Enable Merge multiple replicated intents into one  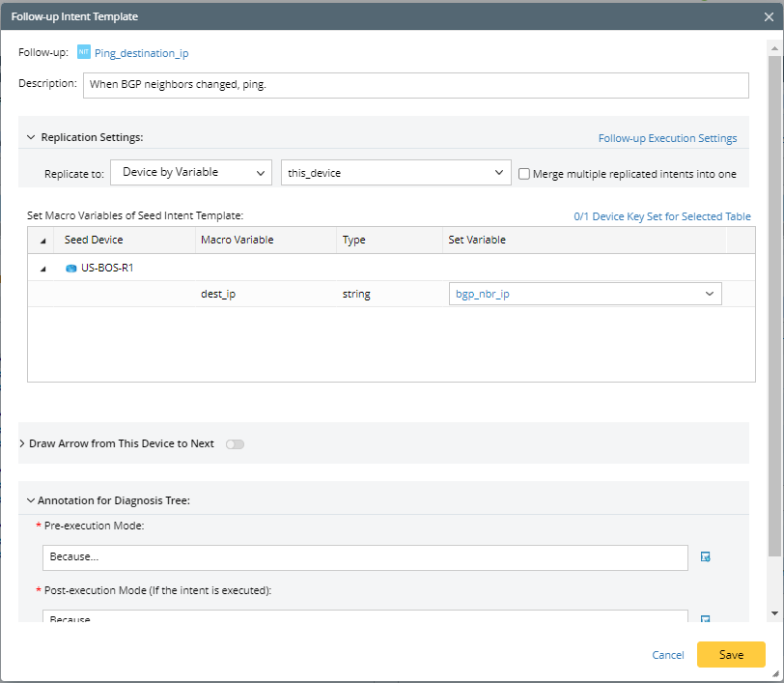pos(524,174)
